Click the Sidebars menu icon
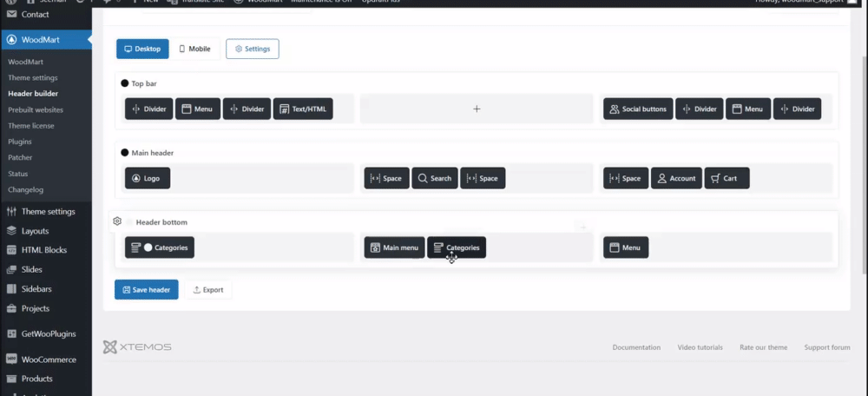The height and width of the screenshot is (396, 868). click(11, 289)
